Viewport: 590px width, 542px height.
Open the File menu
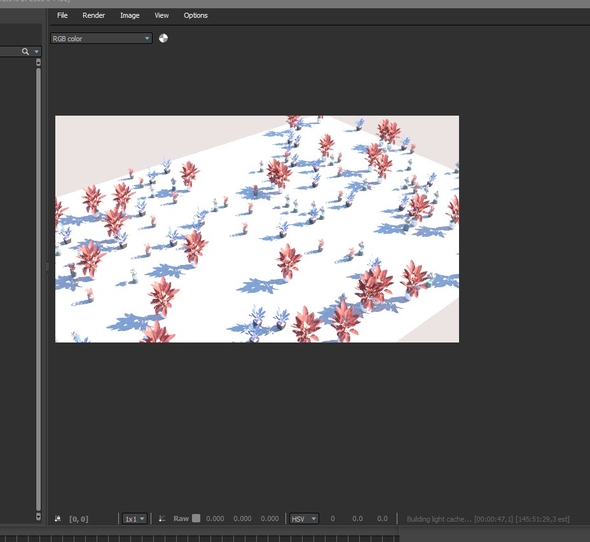62,15
